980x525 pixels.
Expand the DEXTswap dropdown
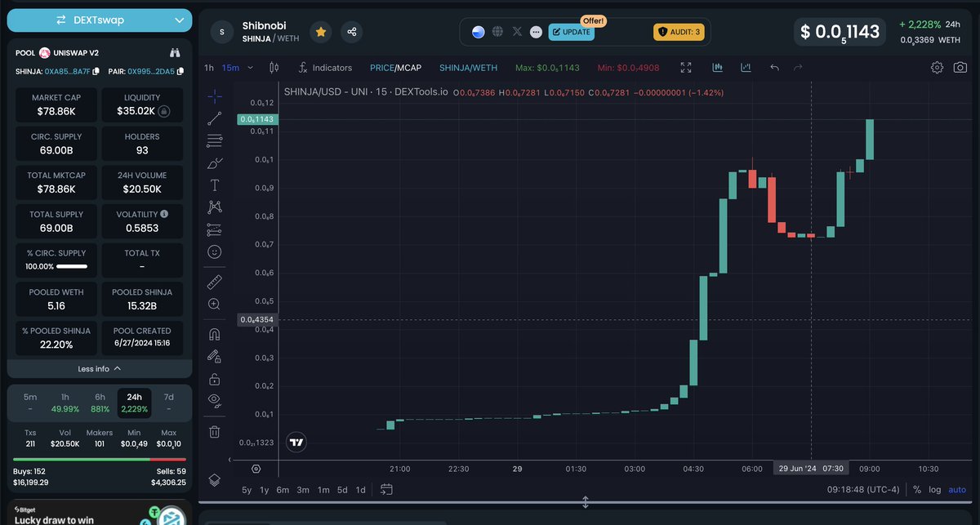coord(100,20)
